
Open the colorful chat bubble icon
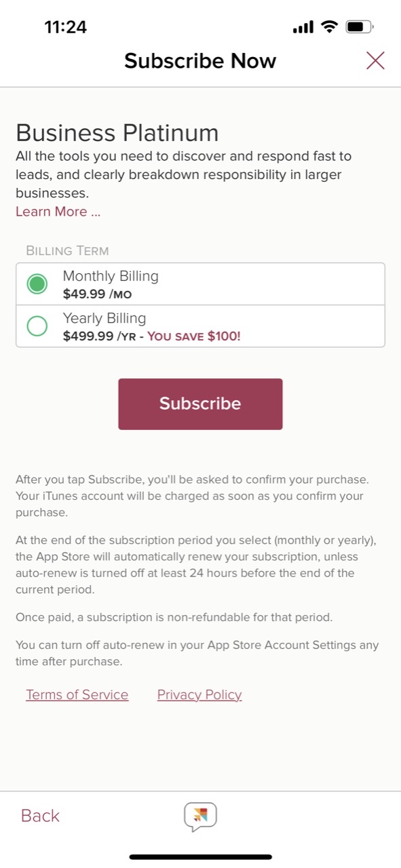(x=200, y=816)
